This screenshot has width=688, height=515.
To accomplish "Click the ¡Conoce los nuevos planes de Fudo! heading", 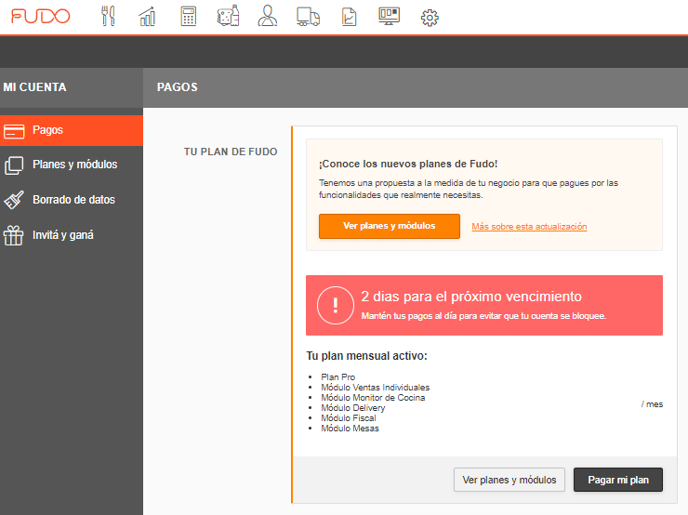I will [x=408, y=164].
